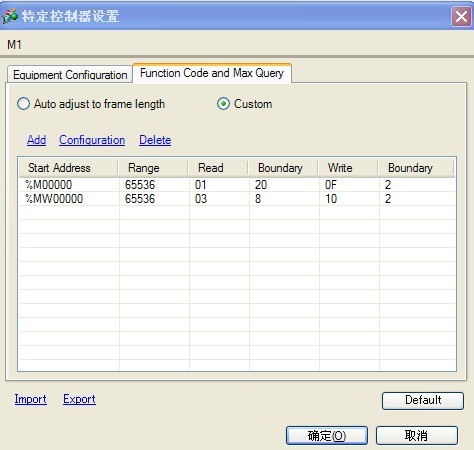Close the controller settings dialog
Screen dimensions: 474x450
[x=461, y=16]
